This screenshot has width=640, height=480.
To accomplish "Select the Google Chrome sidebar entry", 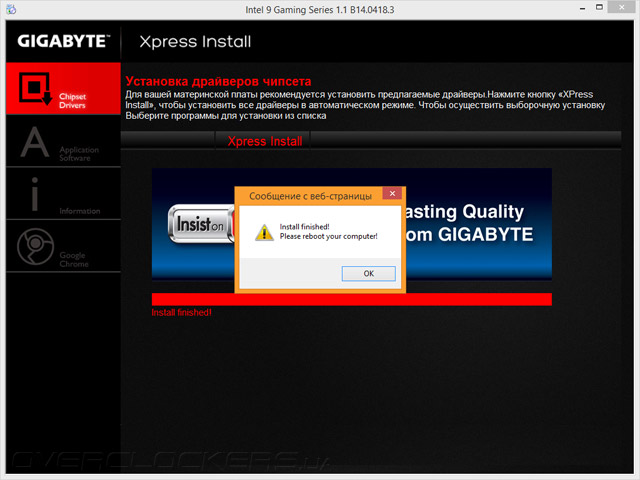I will 63,246.
